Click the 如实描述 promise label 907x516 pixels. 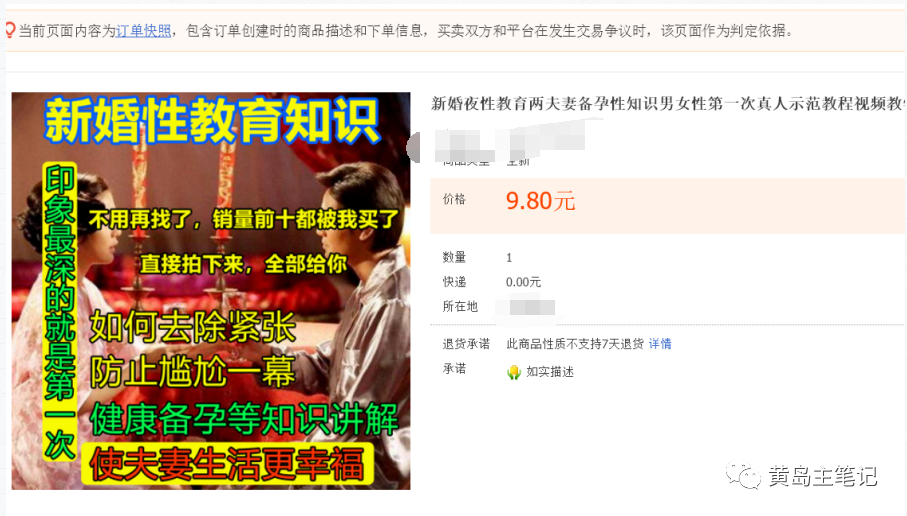[x=550, y=372]
